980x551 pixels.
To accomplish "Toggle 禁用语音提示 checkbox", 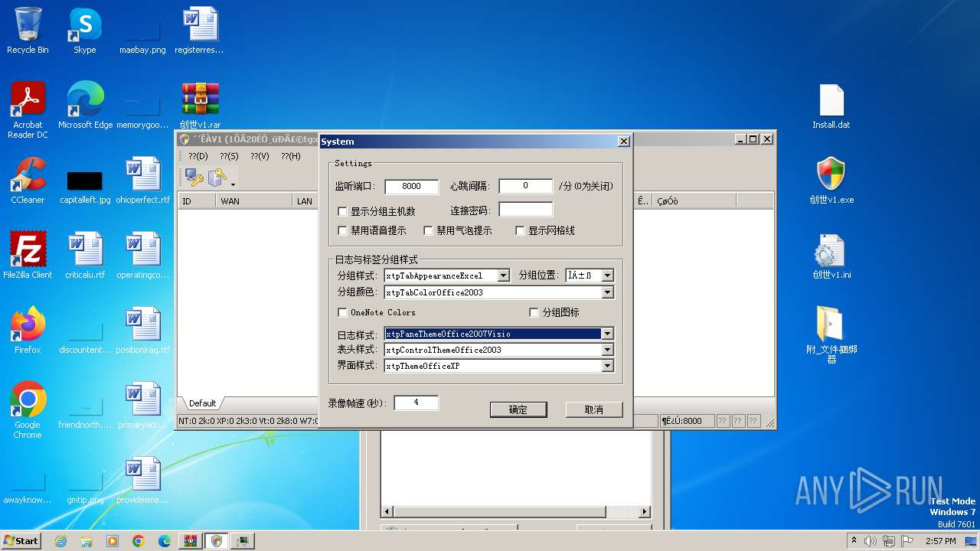I will pyautogui.click(x=342, y=230).
